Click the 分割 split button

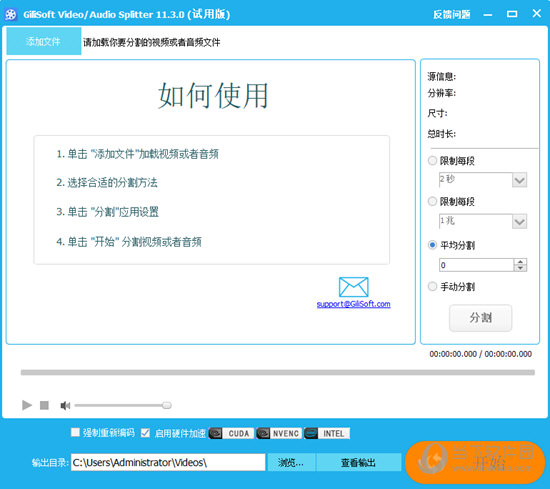[x=481, y=318]
